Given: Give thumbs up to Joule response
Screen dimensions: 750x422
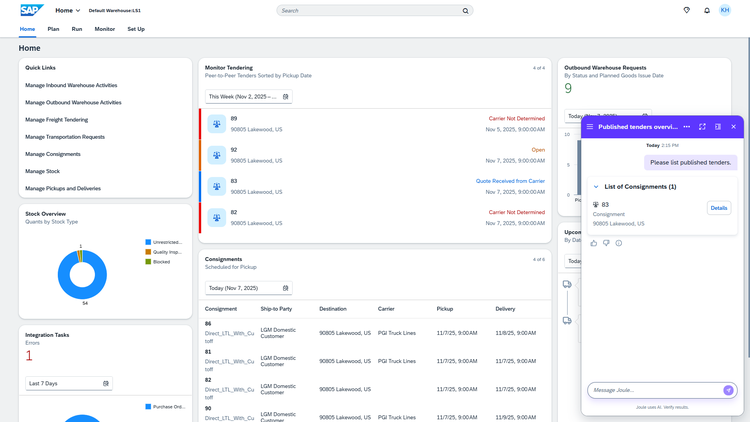Looking at the screenshot, I should 594,243.
